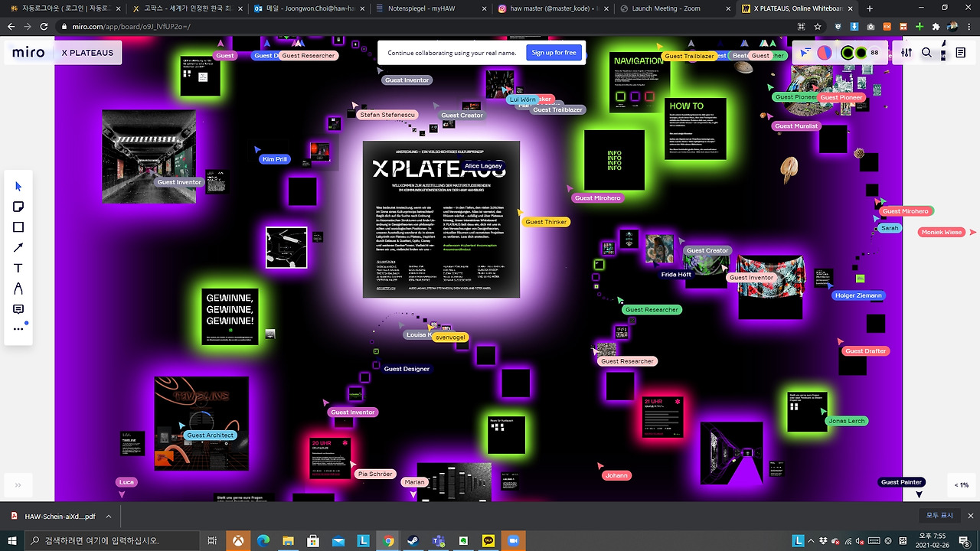Click the muted volume tray icon

tap(861, 540)
